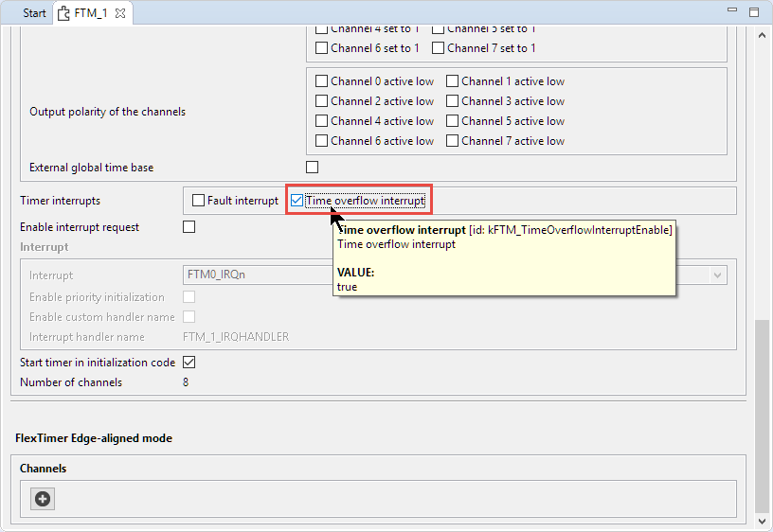This screenshot has width=773, height=532.
Task: Switch to the Start tab
Action: [x=34, y=13]
